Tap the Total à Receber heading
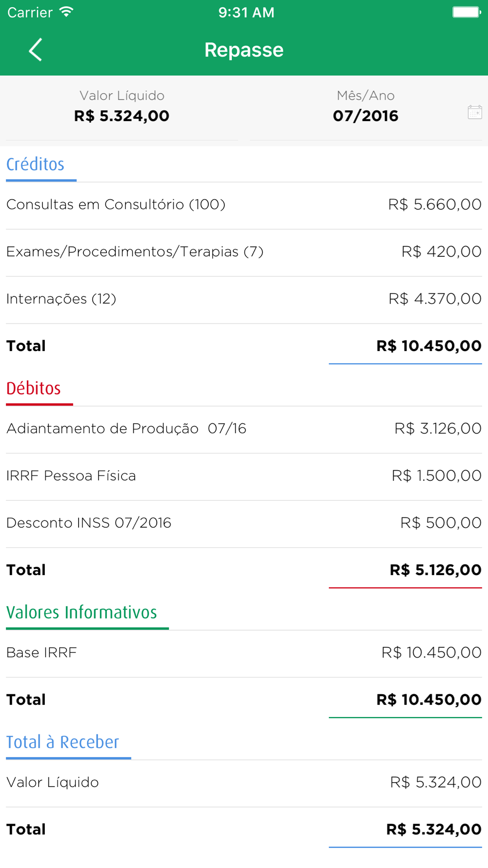 click(62, 742)
